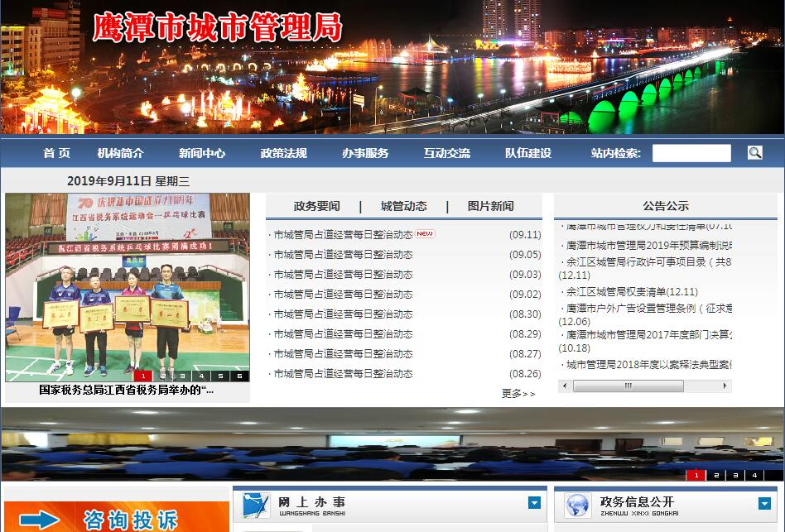Click the NEW badge on the first news item
The image size is (785, 532).
[x=425, y=234]
